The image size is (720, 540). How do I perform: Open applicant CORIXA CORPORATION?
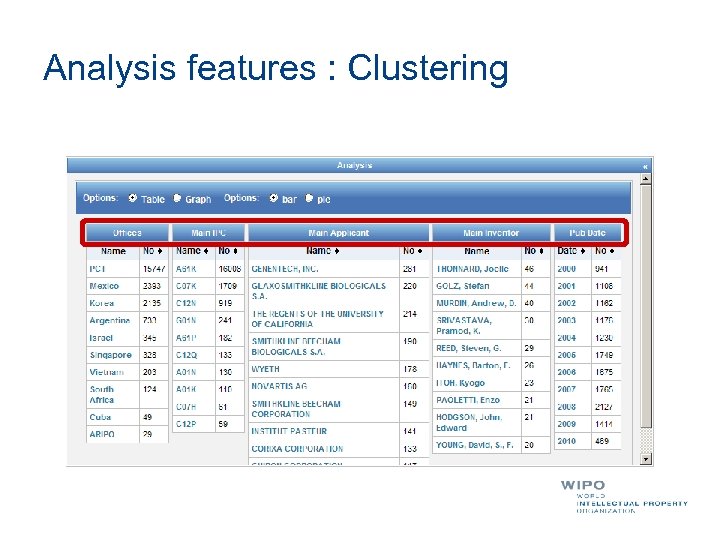(x=297, y=449)
